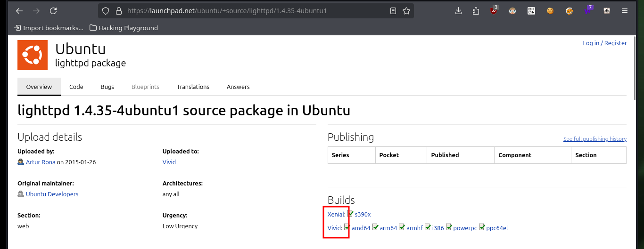Viewport: 644px width, 249px height.
Task: Open Artur Rona's profile link
Action: [41, 162]
